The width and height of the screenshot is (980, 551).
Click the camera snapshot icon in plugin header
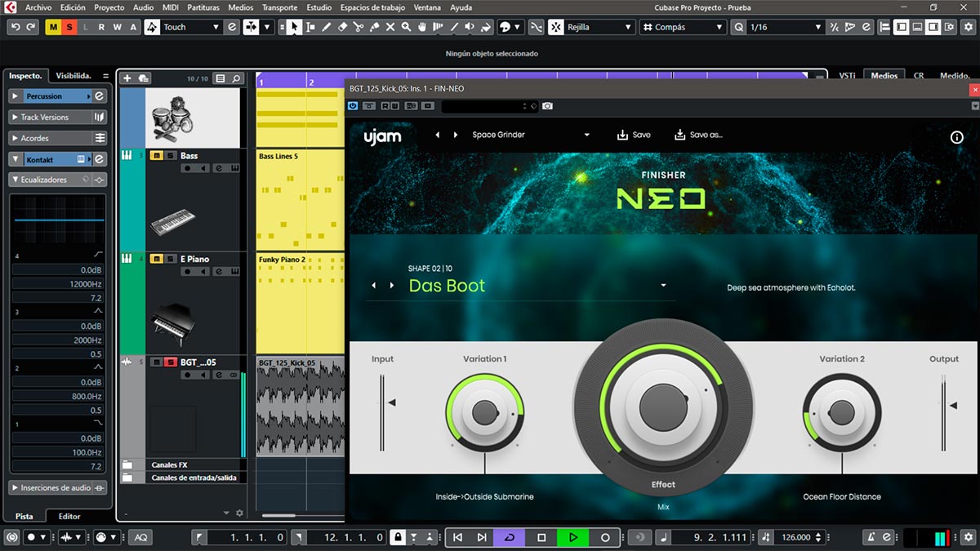pyautogui.click(x=547, y=106)
